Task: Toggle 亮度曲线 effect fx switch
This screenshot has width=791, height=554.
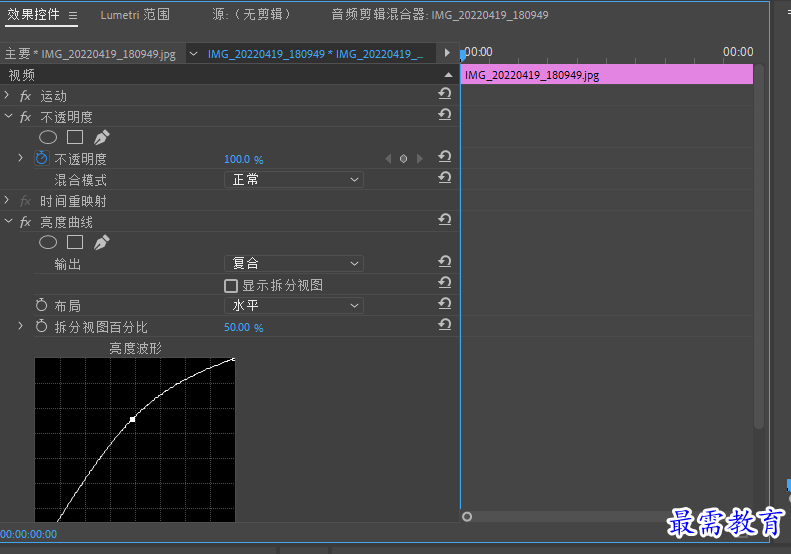Action: [x=25, y=222]
